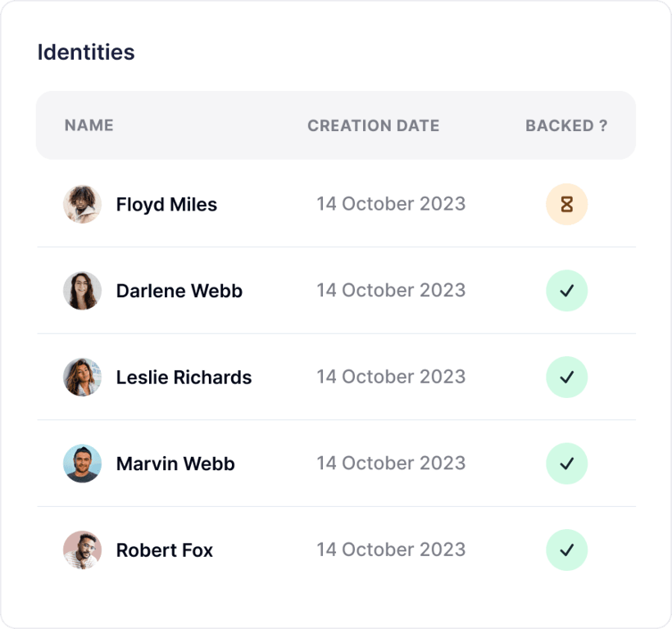672x629 pixels.
Task: Select the Marvin Webb name
Action: click(x=175, y=464)
